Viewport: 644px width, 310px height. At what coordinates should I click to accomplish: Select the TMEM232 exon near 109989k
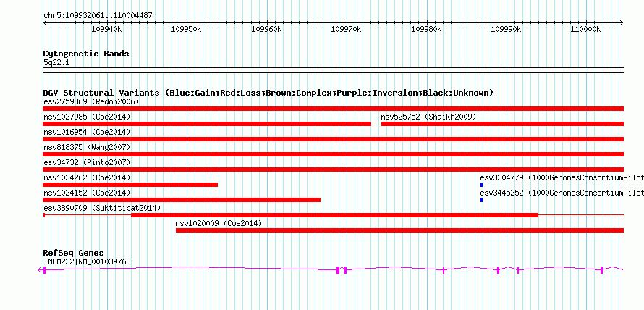click(x=499, y=270)
